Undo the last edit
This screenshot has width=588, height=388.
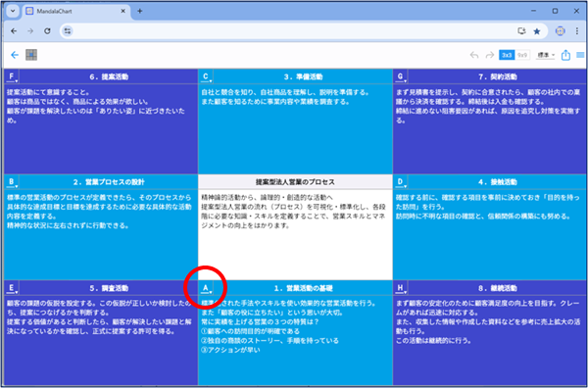(474, 55)
